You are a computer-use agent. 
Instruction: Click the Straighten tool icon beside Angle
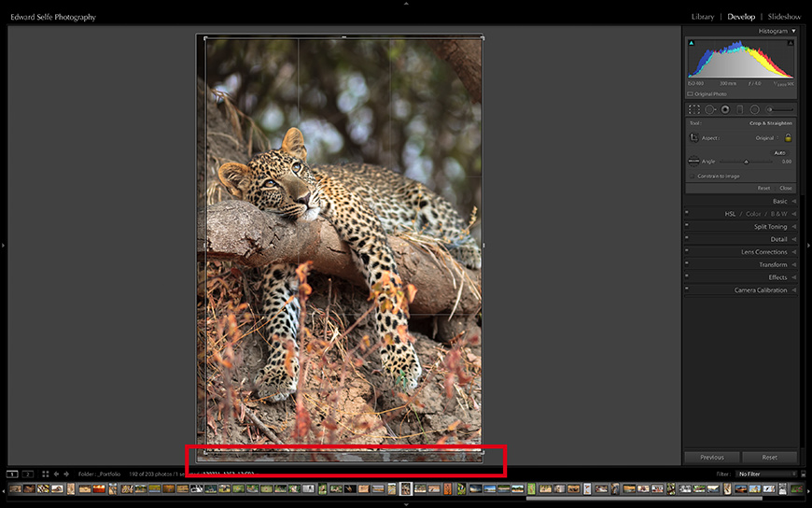(693, 162)
